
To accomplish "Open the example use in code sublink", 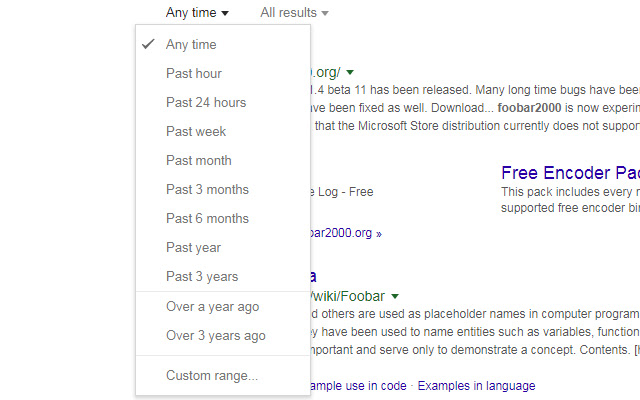I will pyautogui.click(x=358, y=386).
